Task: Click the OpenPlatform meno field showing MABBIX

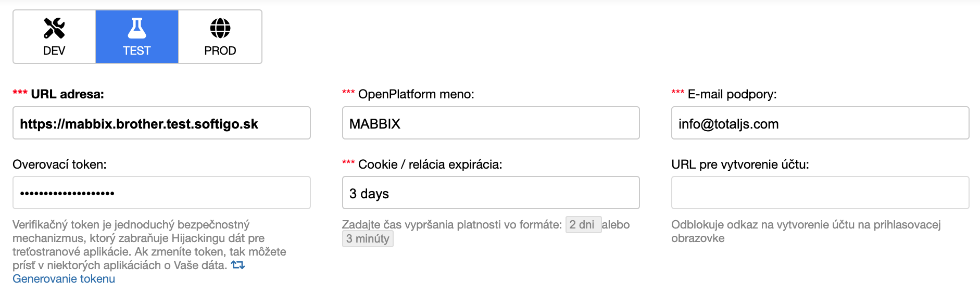Action: (491, 123)
